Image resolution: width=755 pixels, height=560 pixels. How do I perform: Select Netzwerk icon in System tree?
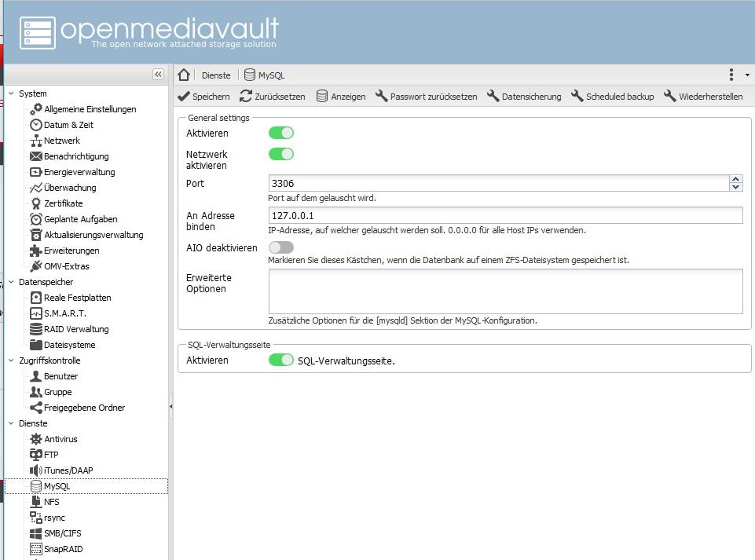click(36, 141)
